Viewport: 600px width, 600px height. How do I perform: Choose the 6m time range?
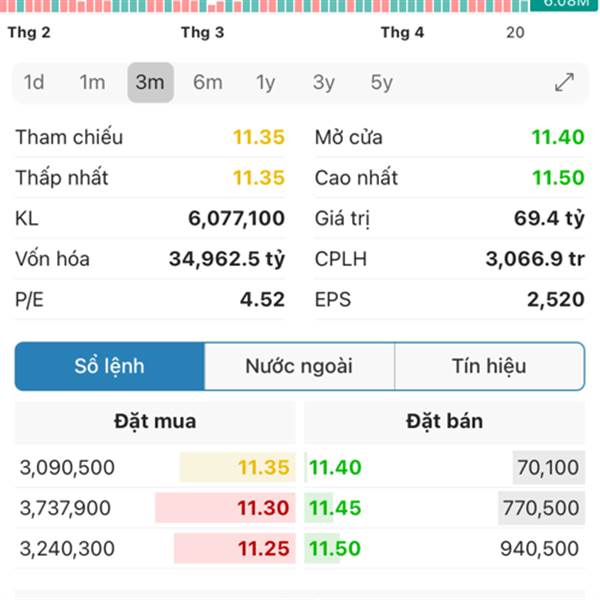click(x=208, y=83)
